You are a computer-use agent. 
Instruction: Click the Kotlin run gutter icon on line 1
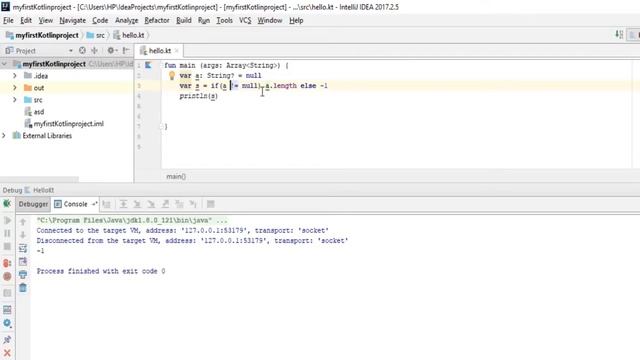click(148, 65)
